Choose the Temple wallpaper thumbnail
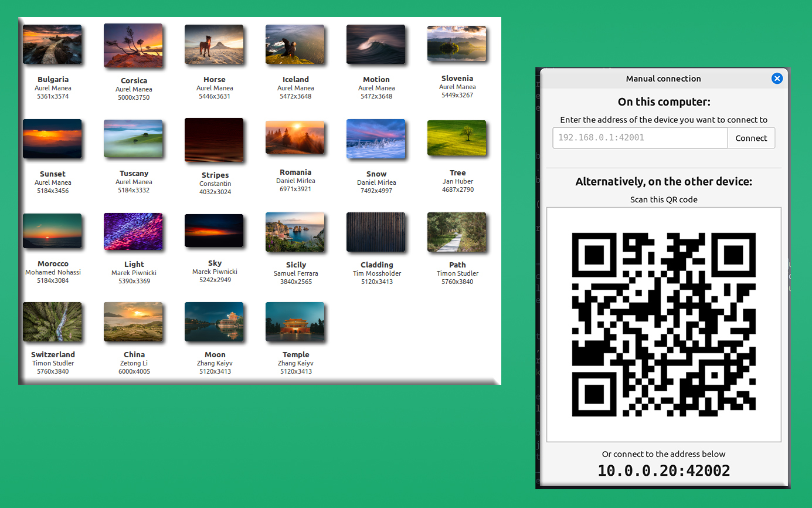The image size is (812, 508). (x=295, y=322)
